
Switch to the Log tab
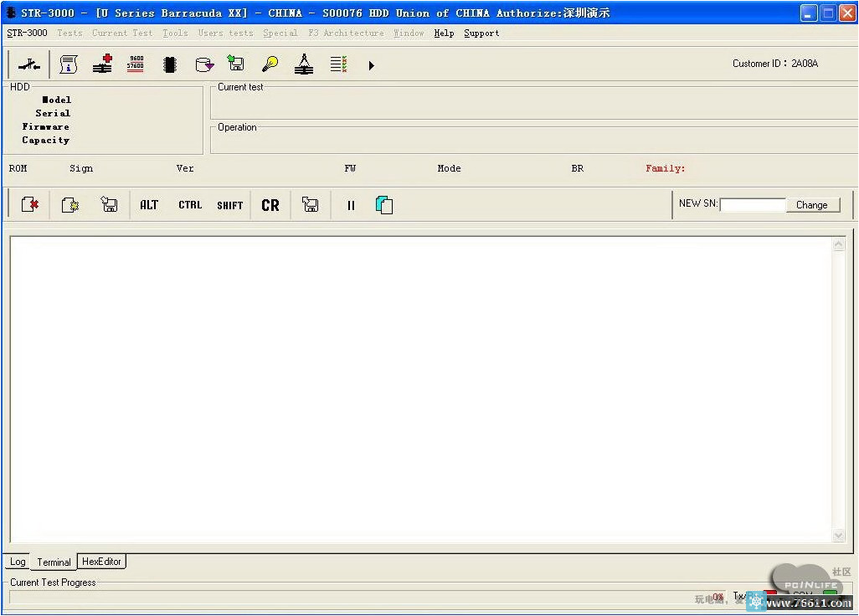18,562
